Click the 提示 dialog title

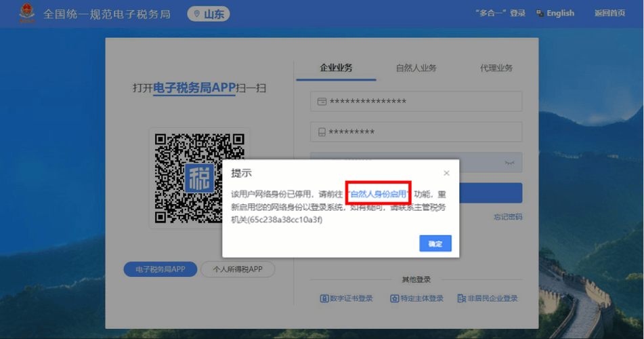coord(241,173)
